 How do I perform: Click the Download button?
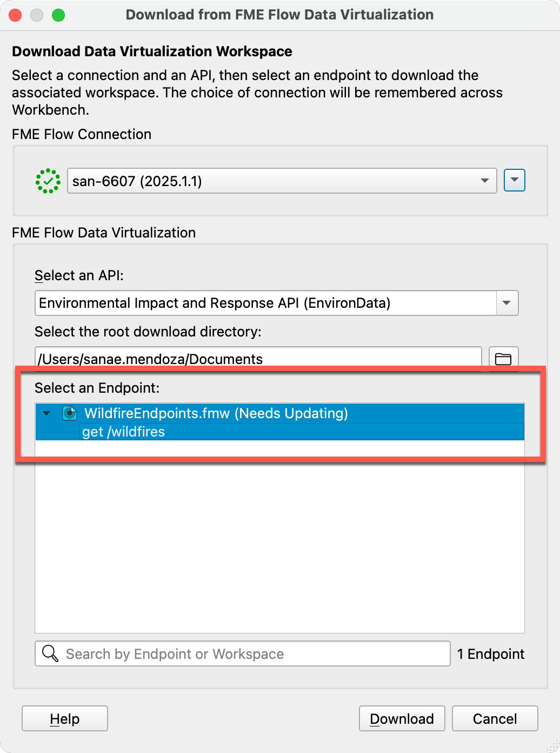point(402,718)
